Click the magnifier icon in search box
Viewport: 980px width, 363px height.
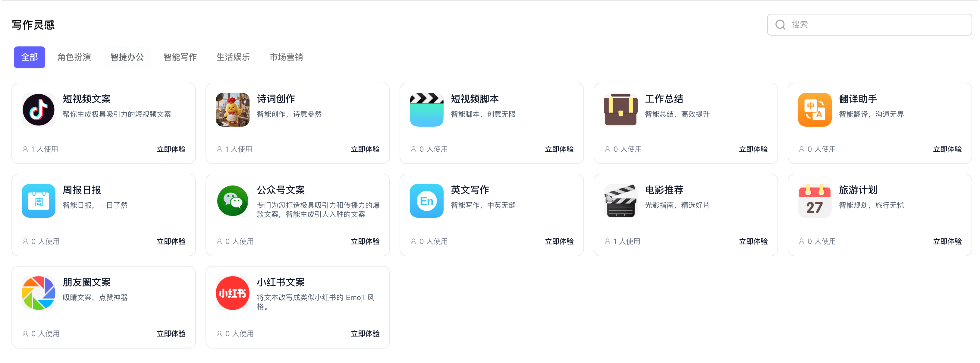[780, 25]
